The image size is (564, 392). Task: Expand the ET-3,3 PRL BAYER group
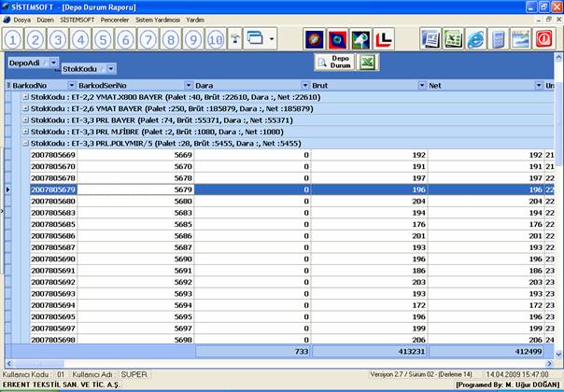click(x=25, y=120)
